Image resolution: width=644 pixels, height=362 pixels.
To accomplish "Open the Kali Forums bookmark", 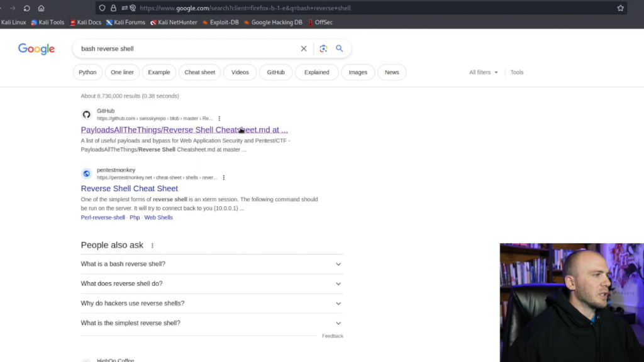I will pos(126,22).
